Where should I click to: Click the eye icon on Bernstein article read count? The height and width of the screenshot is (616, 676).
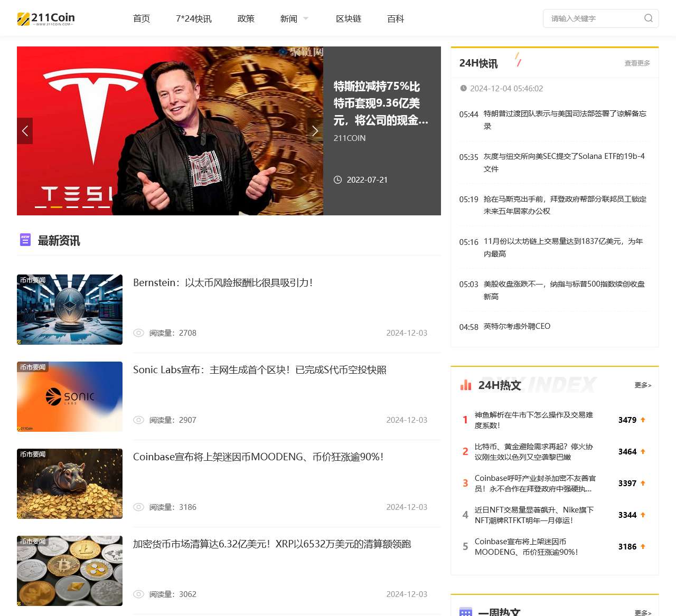pos(138,333)
